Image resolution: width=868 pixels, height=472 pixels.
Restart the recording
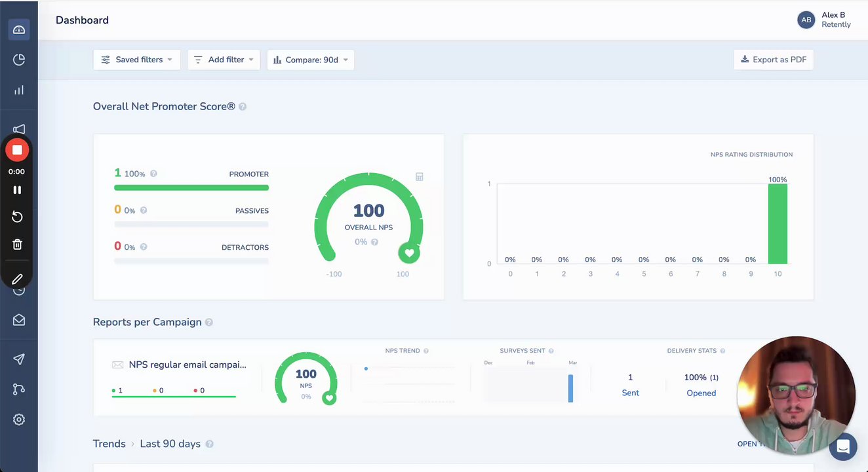(17, 217)
